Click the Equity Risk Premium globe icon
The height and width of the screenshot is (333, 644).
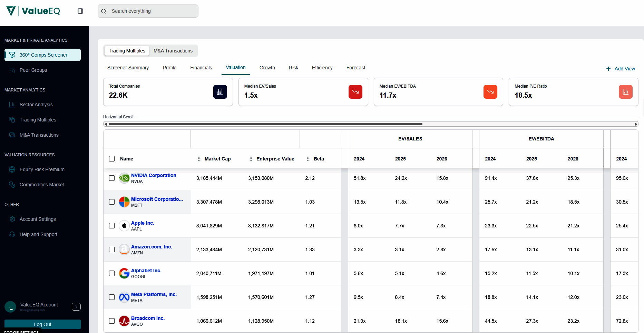[12, 169]
